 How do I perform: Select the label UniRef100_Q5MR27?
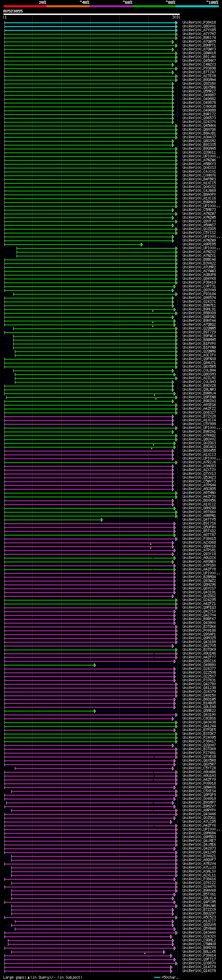(199, 91)
